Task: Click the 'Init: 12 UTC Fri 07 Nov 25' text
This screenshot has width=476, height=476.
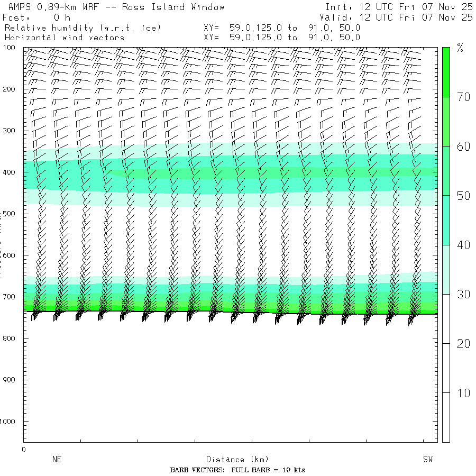Action: click(399, 7)
